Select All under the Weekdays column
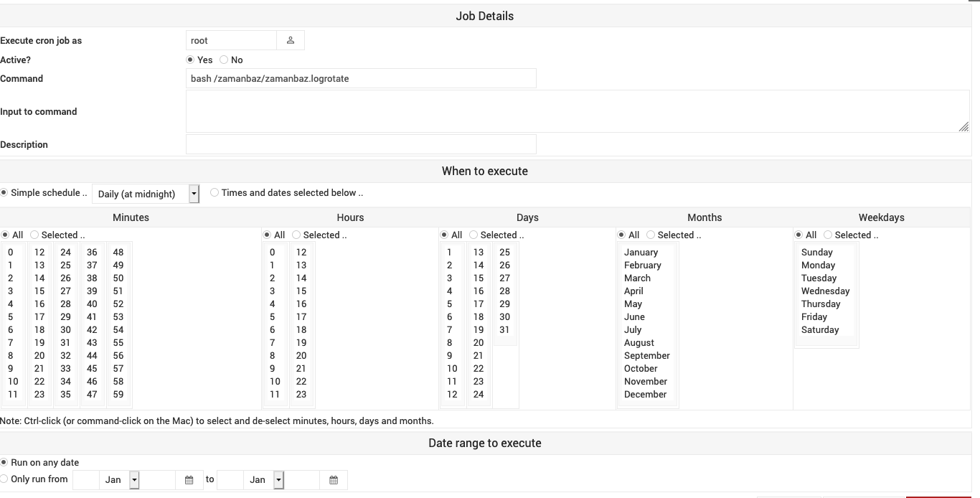The height and width of the screenshot is (498, 980). (x=798, y=235)
